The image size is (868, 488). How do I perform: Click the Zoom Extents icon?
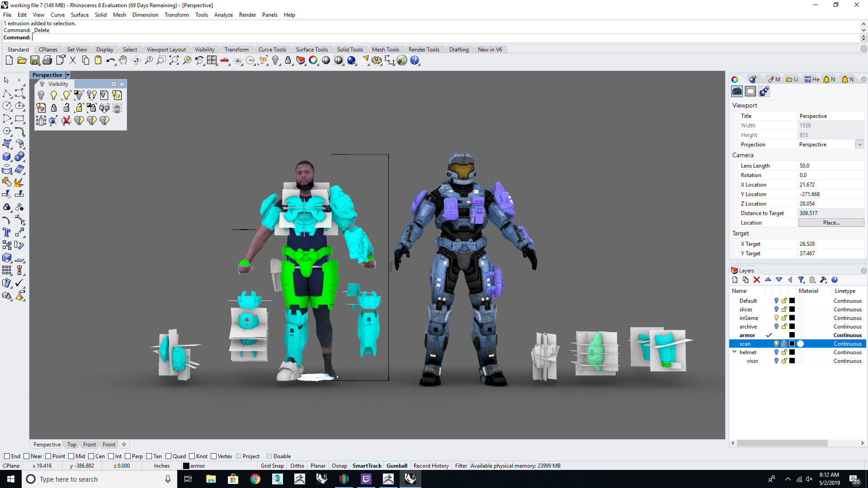click(174, 61)
